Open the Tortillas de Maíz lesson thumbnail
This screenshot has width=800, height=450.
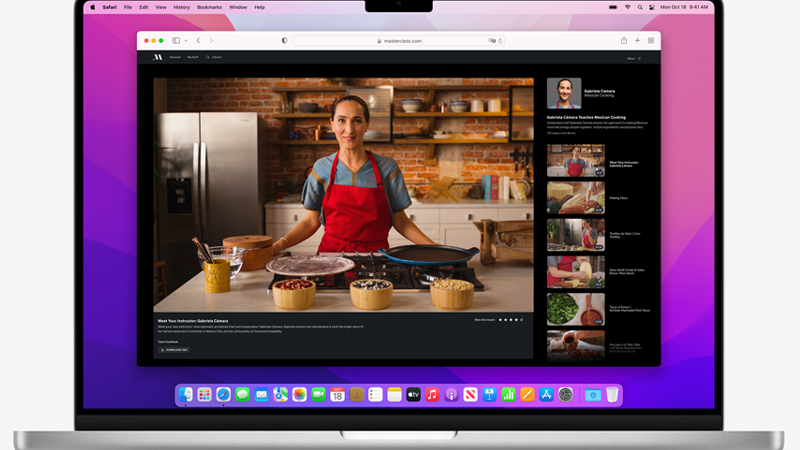(576, 235)
